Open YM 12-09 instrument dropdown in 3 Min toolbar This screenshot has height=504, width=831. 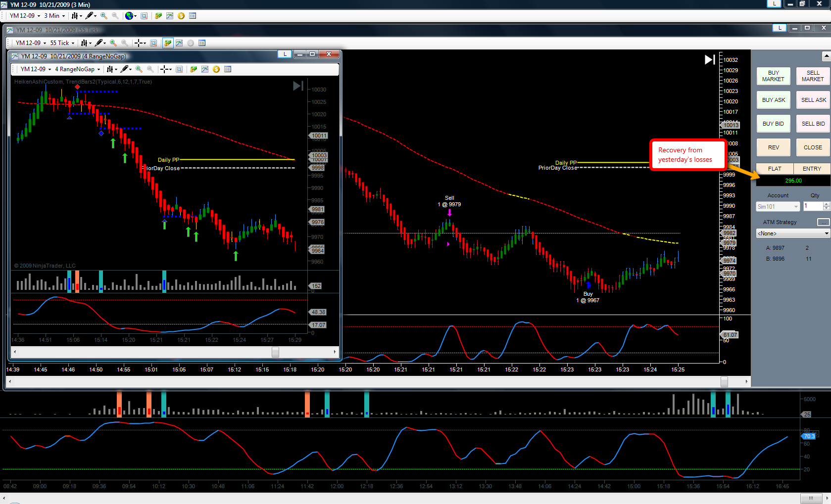(x=25, y=16)
